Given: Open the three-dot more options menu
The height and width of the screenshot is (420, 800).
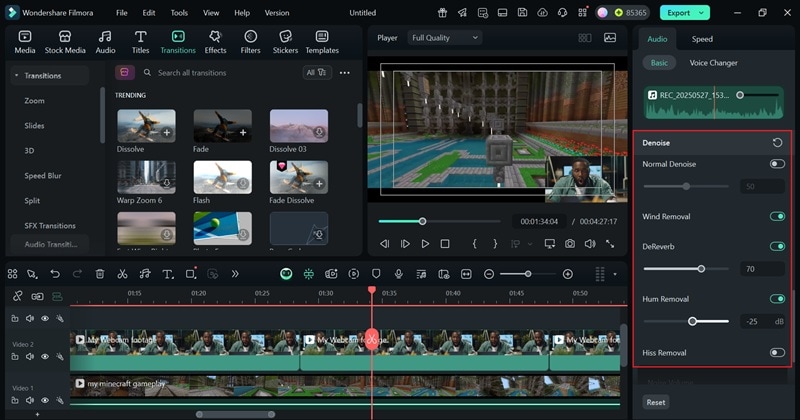Looking at the screenshot, I should coord(345,73).
